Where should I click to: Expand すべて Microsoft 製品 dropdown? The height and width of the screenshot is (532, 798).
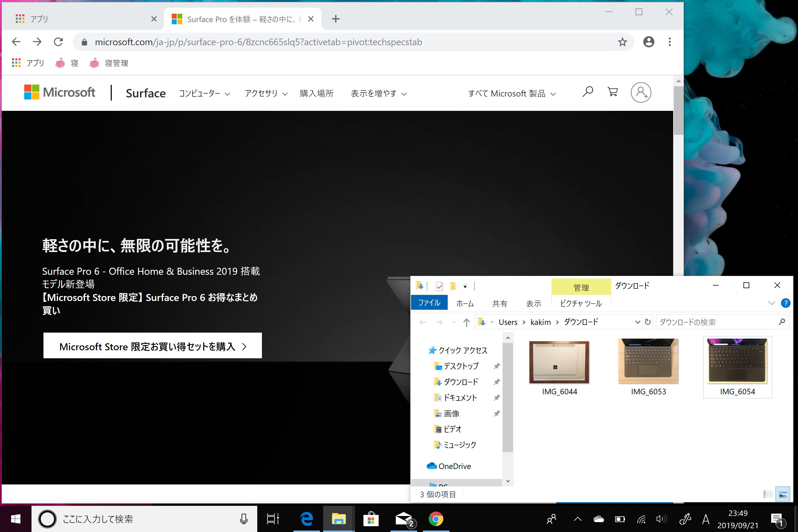click(512, 94)
